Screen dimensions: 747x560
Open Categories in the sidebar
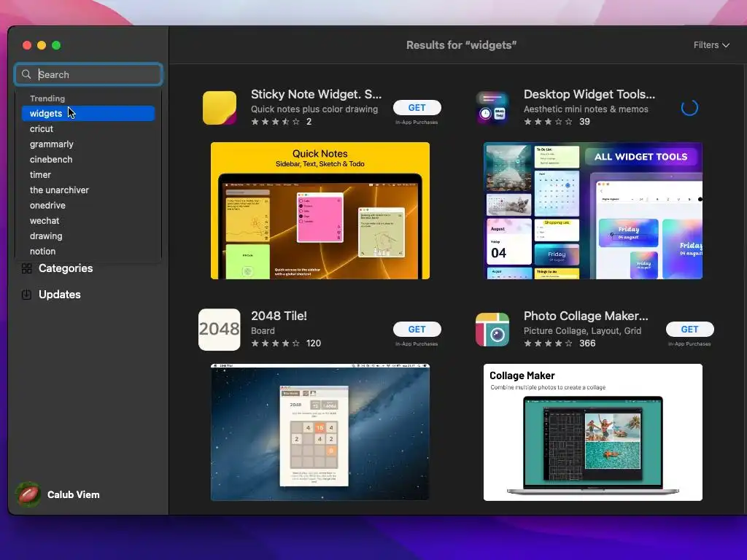pos(66,268)
